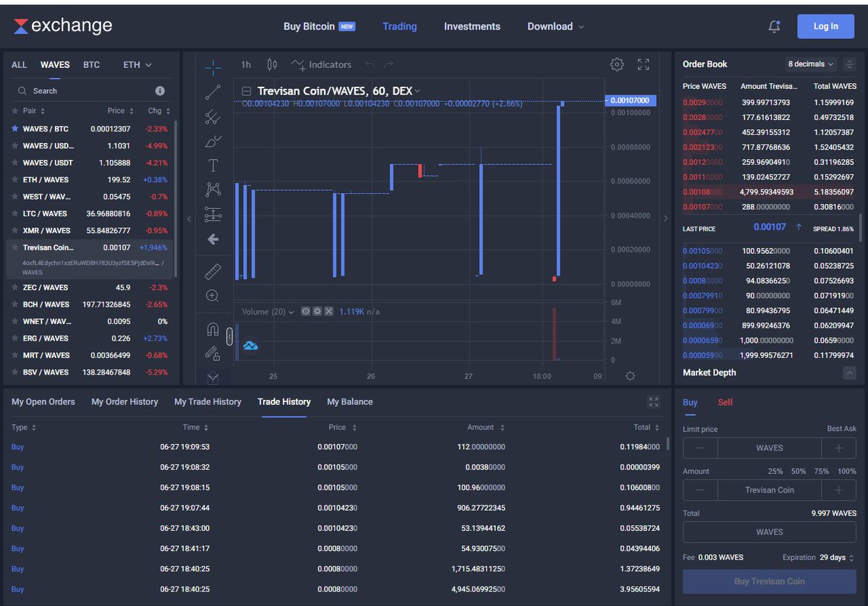Select the XMR / WAVES pair row

(89, 231)
